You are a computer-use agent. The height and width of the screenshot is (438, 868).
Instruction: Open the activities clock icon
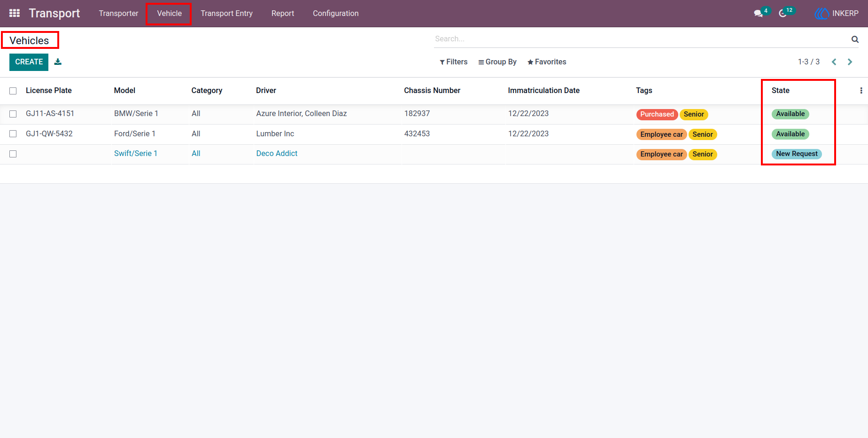pos(783,13)
